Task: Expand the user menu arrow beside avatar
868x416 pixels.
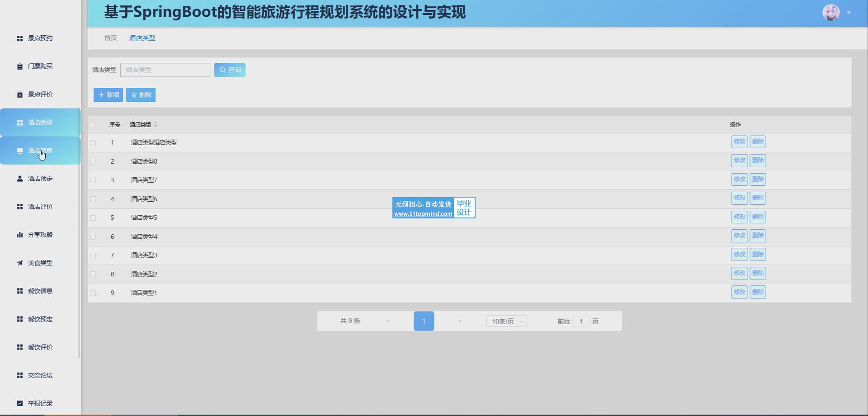Action: pos(849,13)
